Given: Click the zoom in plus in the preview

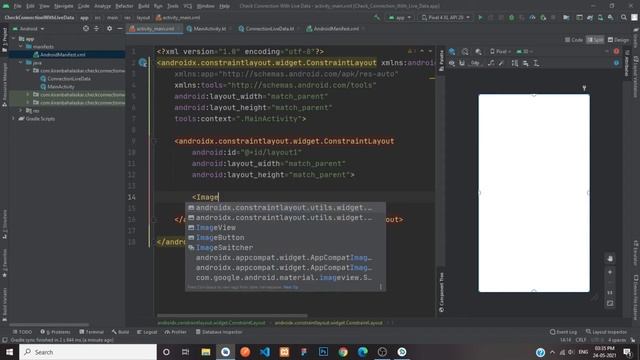Looking at the screenshot, I should pyautogui.click(x=610, y=272).
